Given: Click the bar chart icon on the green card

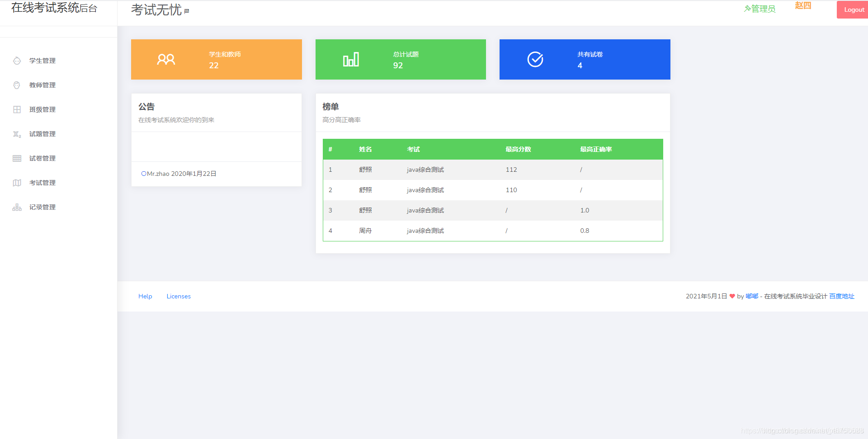Looking at the screenshot, I should [x=351, y=59].
